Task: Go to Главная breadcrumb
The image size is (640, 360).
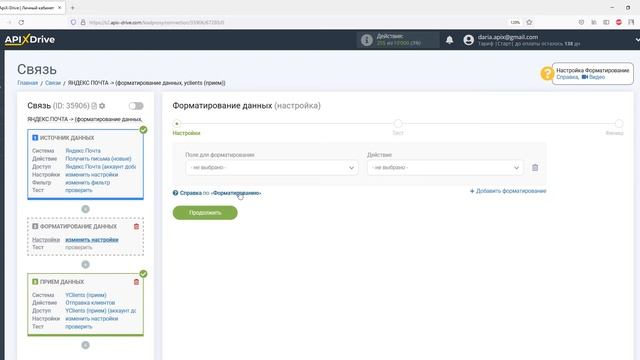Action: point(27,83)
